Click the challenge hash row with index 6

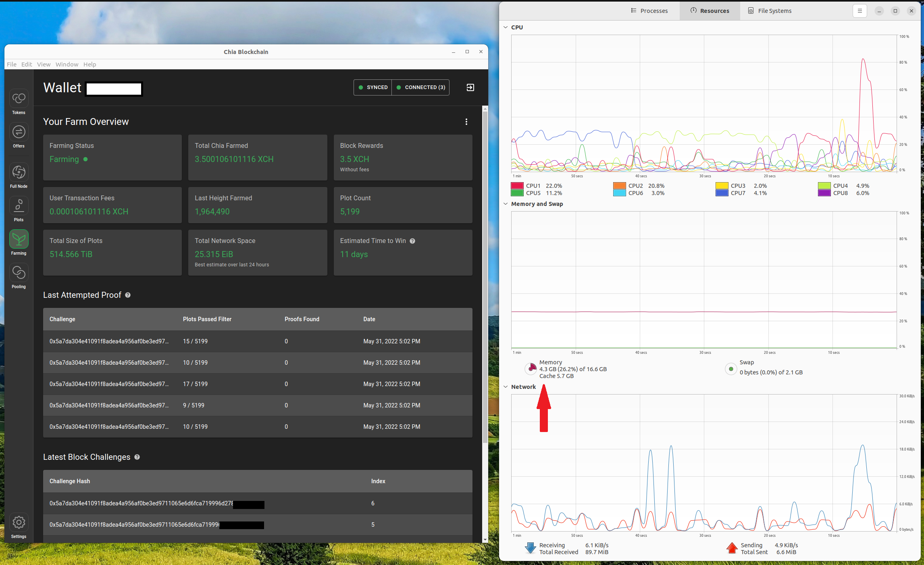(258, 503)
